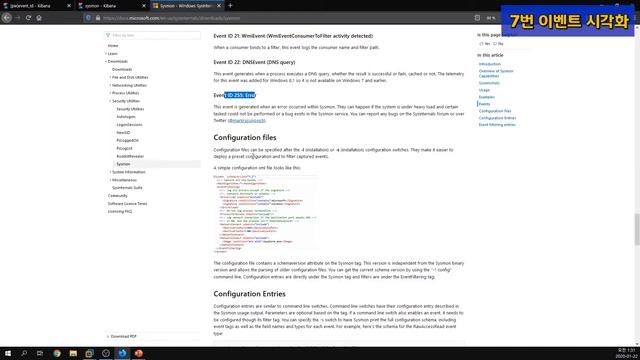Reload the page with the refresh icon
Screen dimensions: 640x360
28,18
